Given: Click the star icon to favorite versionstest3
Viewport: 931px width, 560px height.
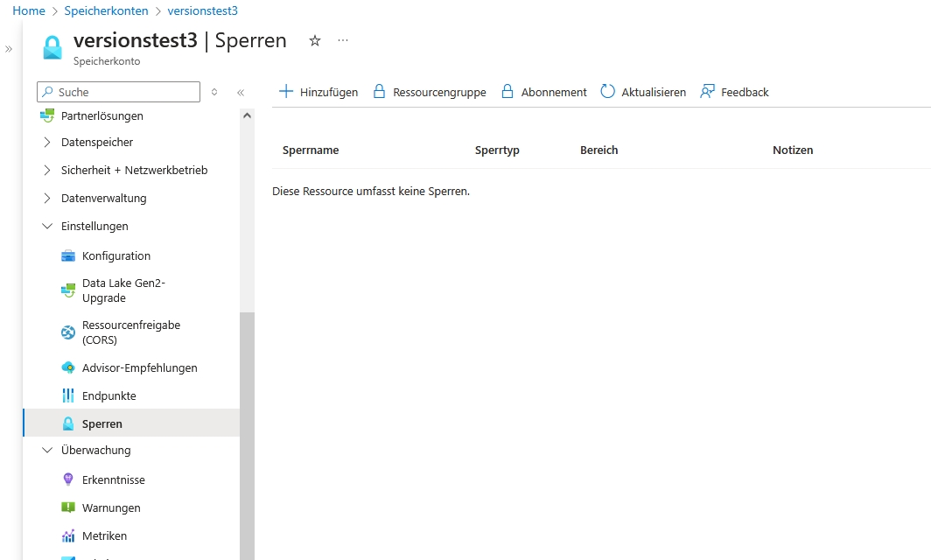Looking at the screenshot, I should click(315, 41).
